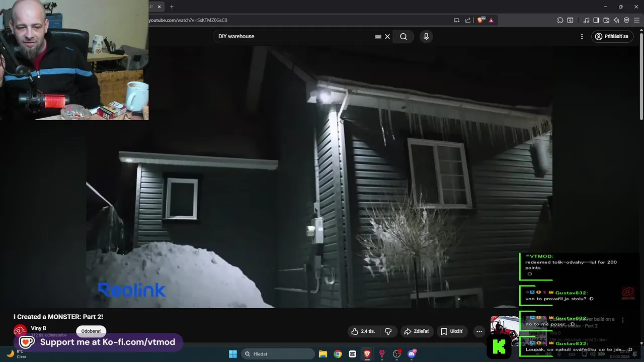The image size is (644, 362).
Task: Like the video with thumbs-up 2,4 tis.
Action: 363,331
